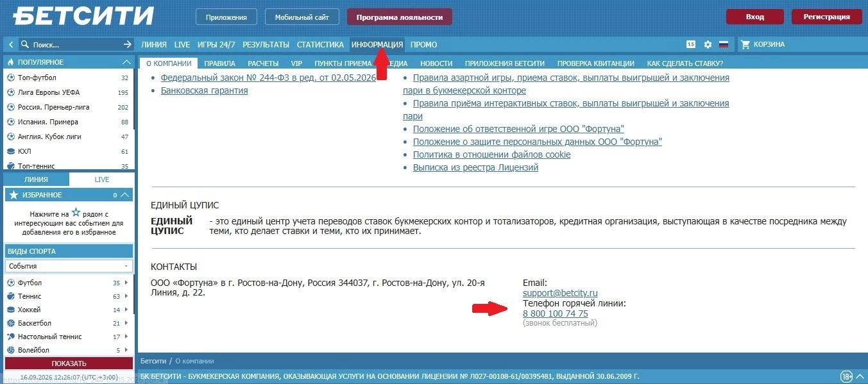Expand Хоккей submenu arrow
The height and width of the screenshot is (384, 868).
coord(127,310)
